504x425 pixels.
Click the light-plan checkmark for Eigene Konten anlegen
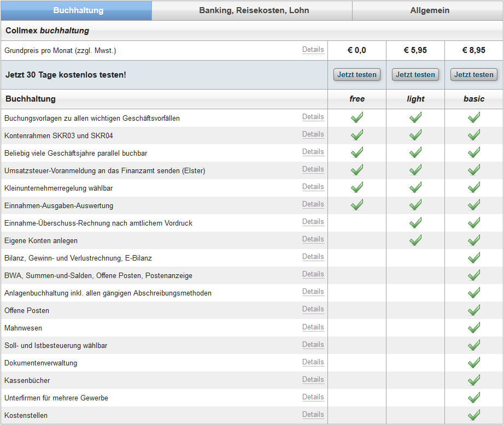point(415,240)
